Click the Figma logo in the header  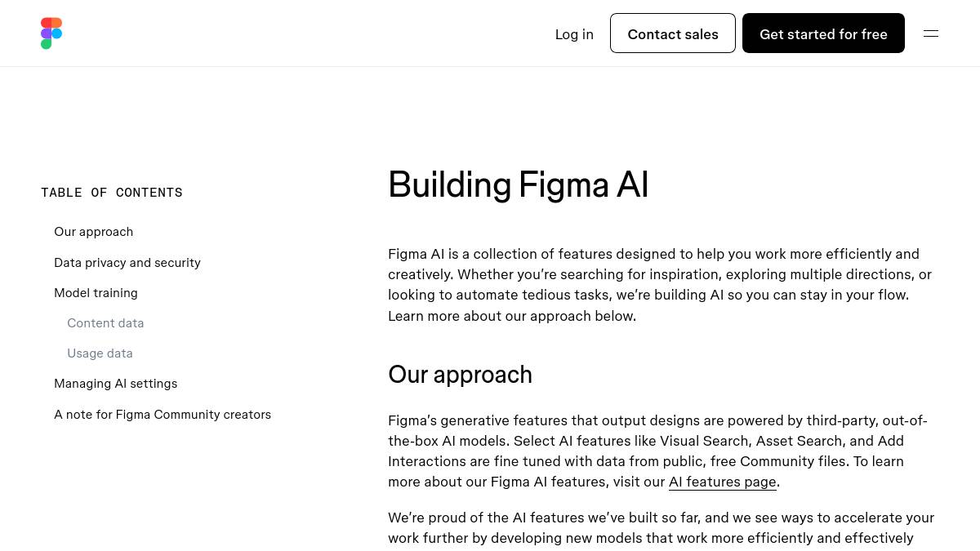(51, 33)
